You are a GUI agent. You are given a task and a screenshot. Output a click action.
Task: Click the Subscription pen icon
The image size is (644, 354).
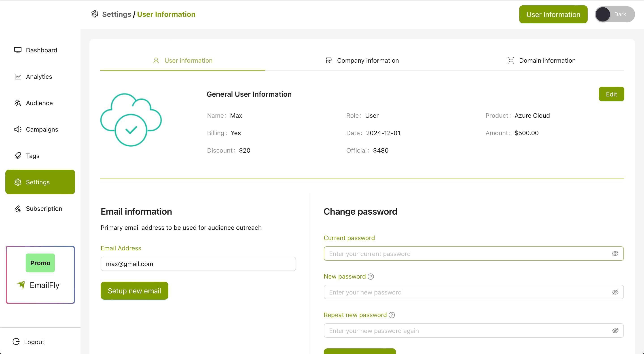click(18, 208)
